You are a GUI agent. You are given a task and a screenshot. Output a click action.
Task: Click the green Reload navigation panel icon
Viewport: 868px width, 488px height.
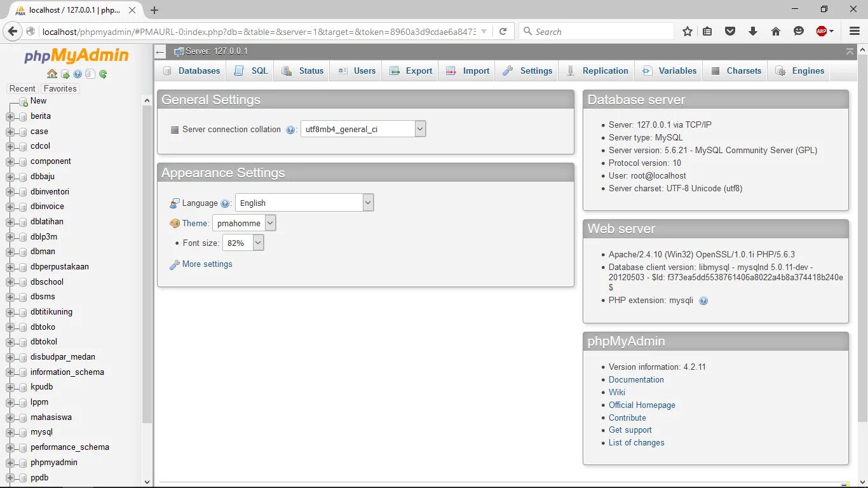pos(103,74)
